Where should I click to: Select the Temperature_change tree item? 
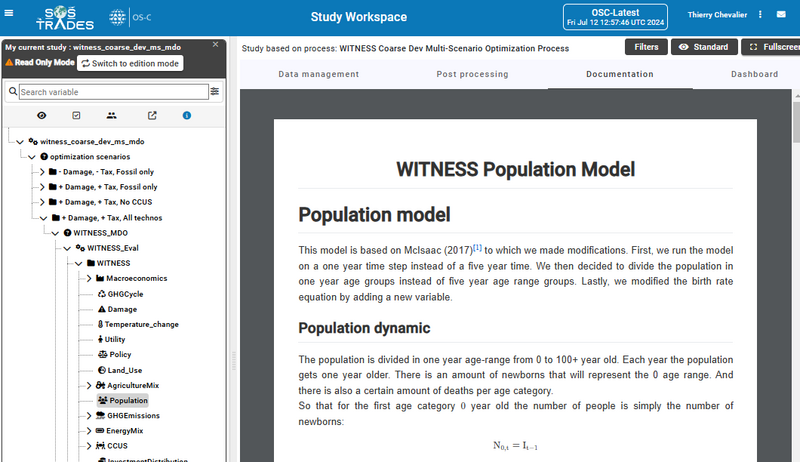(138, 324)
